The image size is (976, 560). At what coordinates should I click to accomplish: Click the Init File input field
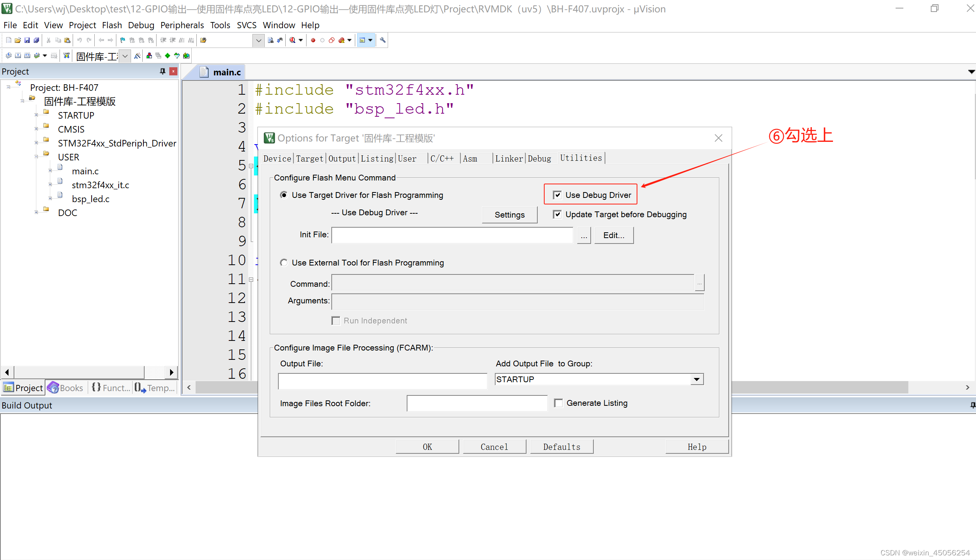pyautogui.click(x=452, y=235)
